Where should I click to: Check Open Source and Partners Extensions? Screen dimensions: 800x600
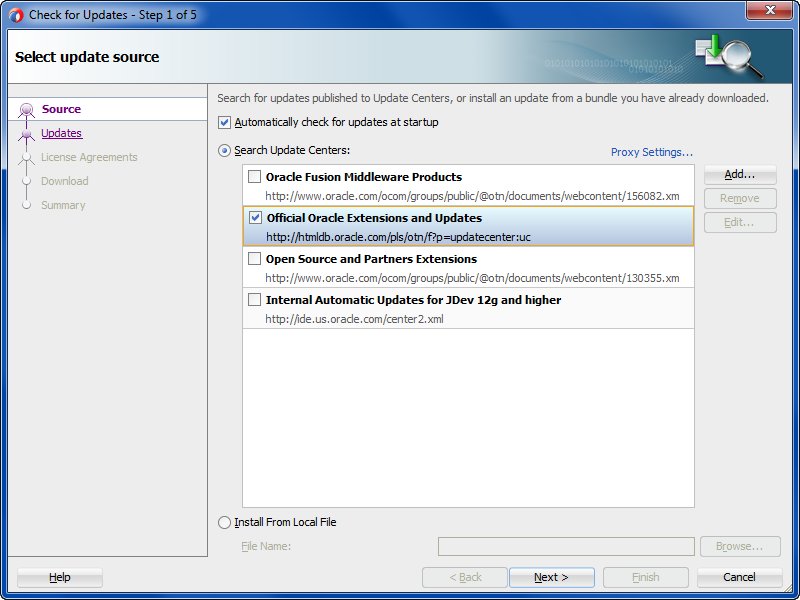click(x=254, y=259)
